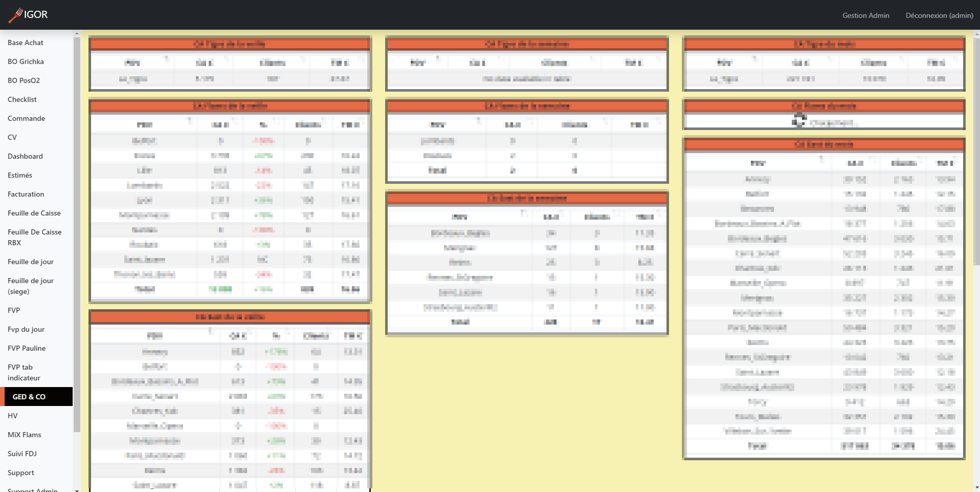980x492 pixels.
Task: Open Feuille De Caisse RBX
Action: tap(34, 238)
